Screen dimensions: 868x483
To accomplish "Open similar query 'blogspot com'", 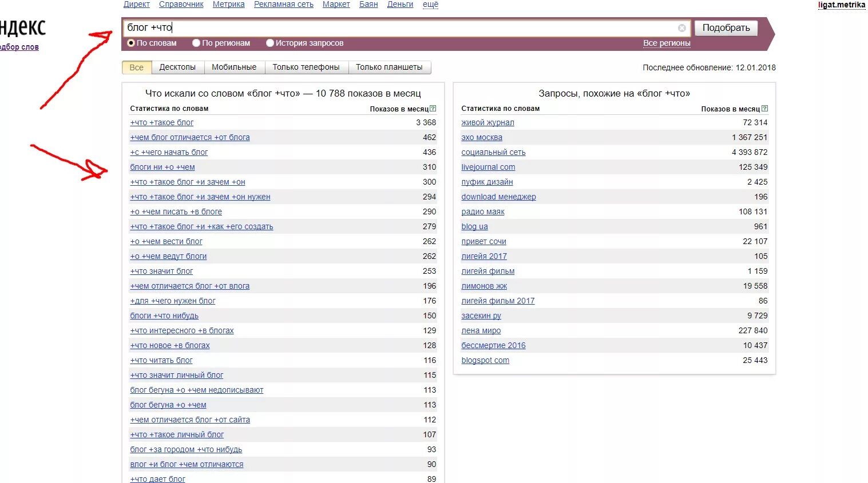I will point(485,360).
